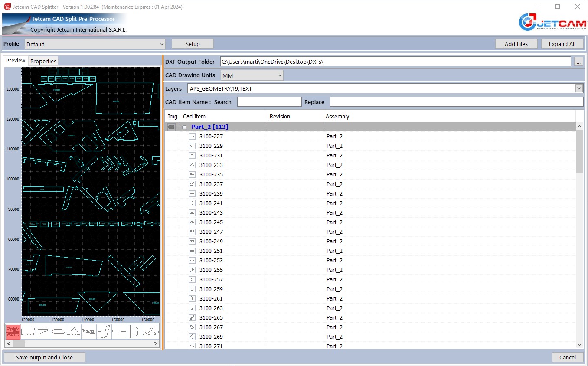Click the img icon of row 3100-239
The image size is (588, 366).
(x=192, y=194)
